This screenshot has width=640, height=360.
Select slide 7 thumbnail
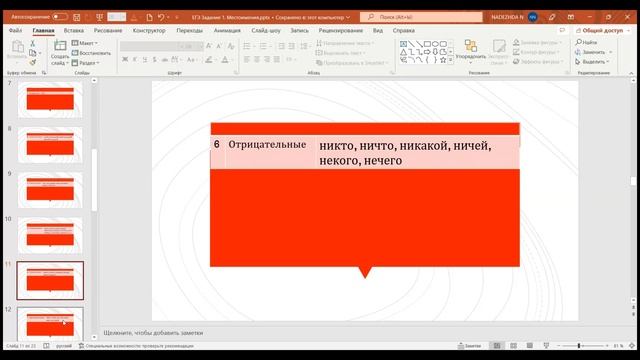pos(50,100)
